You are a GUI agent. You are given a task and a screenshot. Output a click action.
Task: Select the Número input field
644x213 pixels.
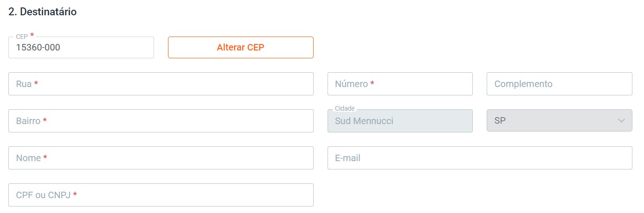400,84
